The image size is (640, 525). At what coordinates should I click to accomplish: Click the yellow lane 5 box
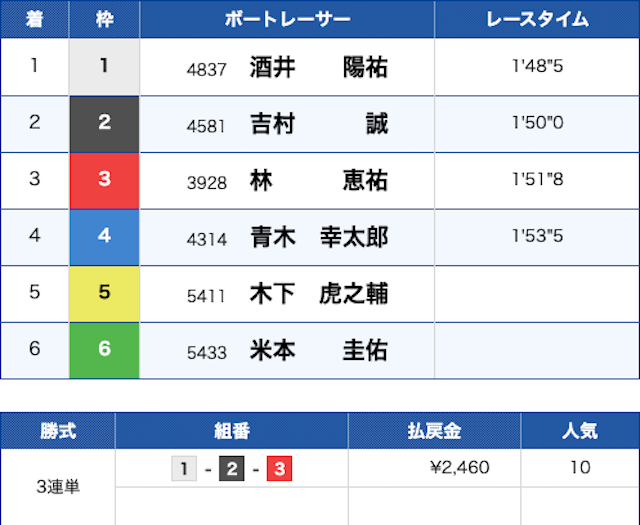pos(104,294)
